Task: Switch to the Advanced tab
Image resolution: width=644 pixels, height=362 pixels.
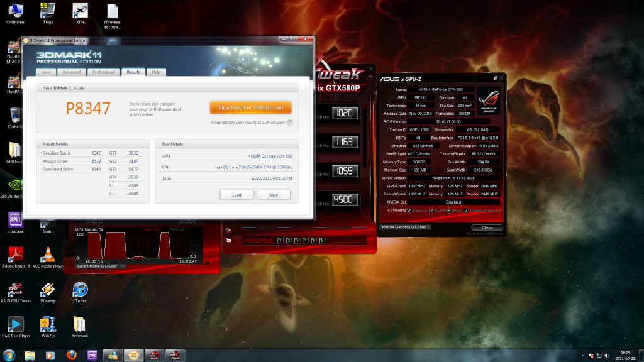Action: [72, 72]
